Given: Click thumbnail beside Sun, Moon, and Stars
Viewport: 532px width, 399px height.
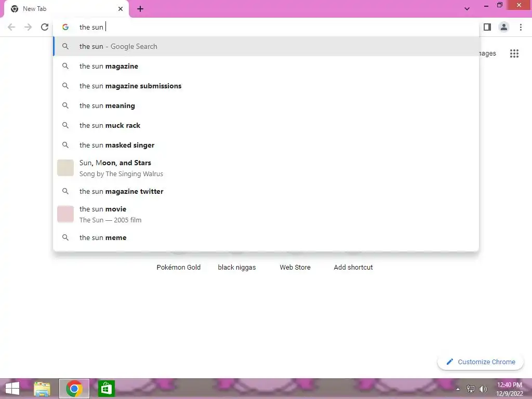Looking at the screenshot, I should (x=65, y=168).
